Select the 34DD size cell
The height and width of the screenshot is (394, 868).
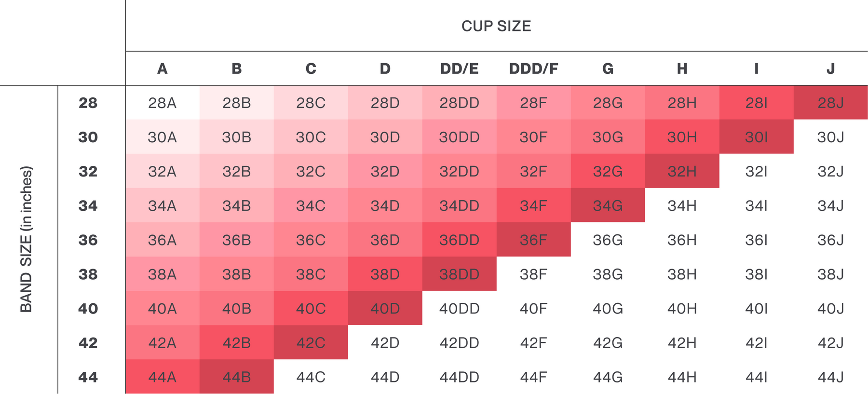point(459,206)
